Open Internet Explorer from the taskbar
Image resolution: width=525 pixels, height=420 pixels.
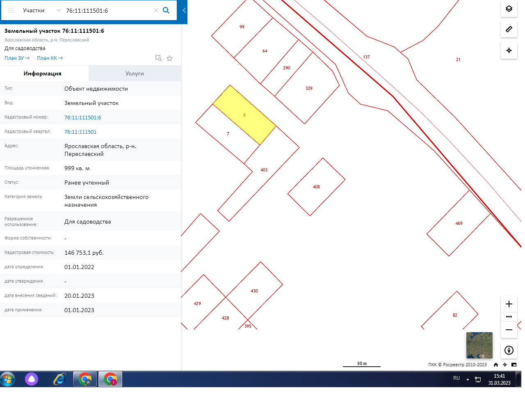pos(59,379)
